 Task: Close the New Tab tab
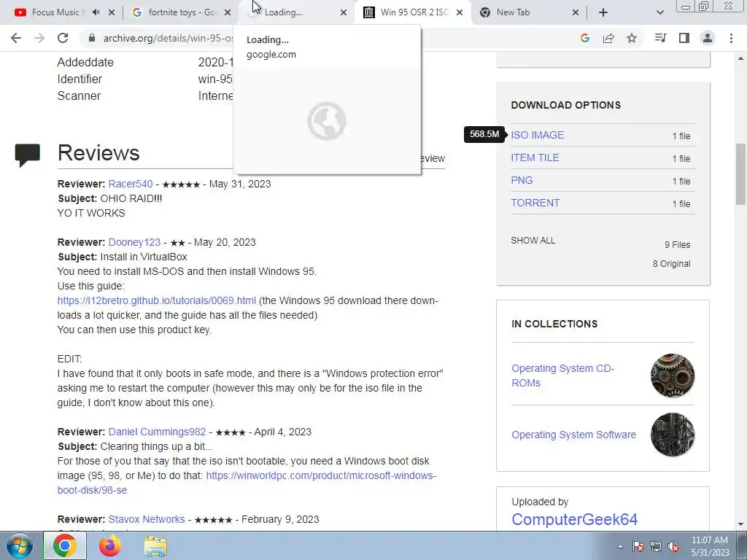(576, 12)
